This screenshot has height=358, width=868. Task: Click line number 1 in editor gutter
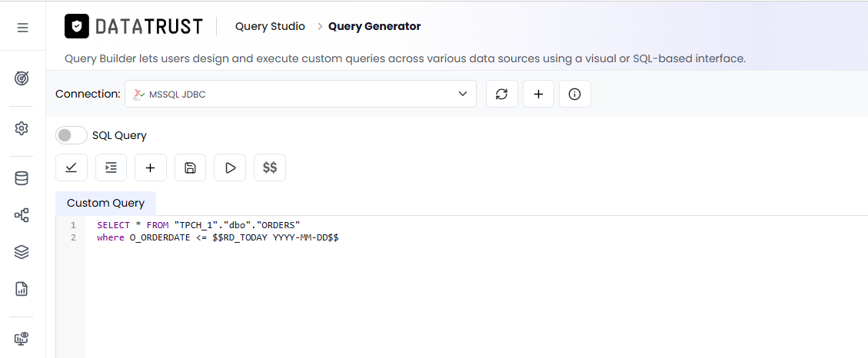click(73, 225)
